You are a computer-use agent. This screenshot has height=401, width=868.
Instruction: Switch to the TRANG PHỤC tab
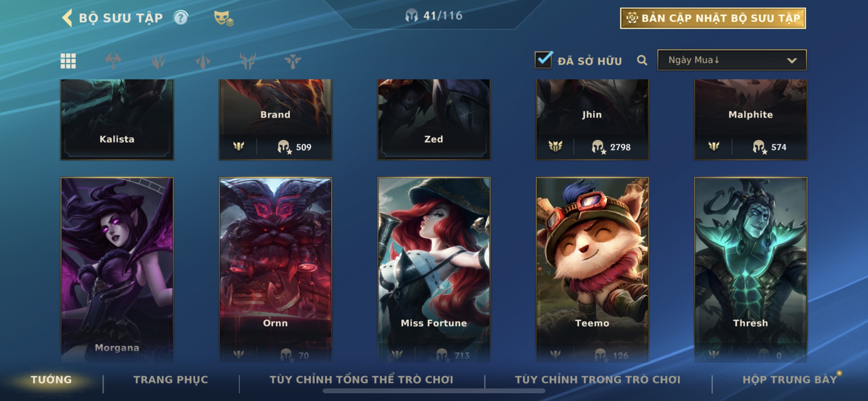[x=171, y=380]
